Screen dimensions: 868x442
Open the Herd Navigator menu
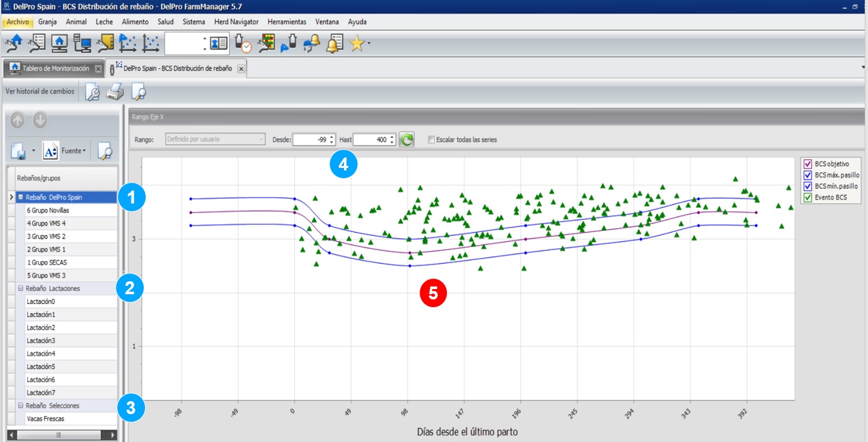pos(236,21)
